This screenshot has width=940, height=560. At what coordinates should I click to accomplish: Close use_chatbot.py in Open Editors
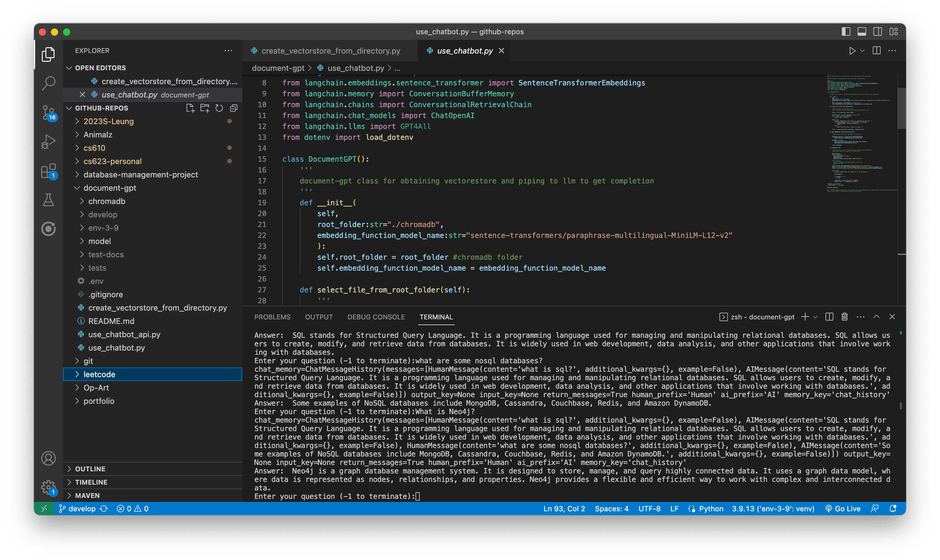point(82,95)
